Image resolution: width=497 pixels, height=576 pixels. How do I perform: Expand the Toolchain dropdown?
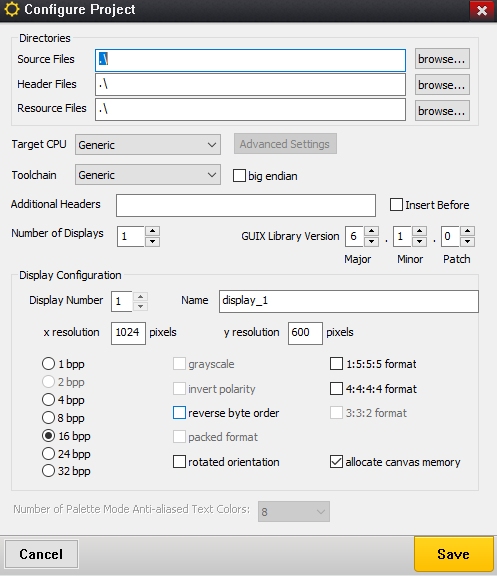click(148, 175)
